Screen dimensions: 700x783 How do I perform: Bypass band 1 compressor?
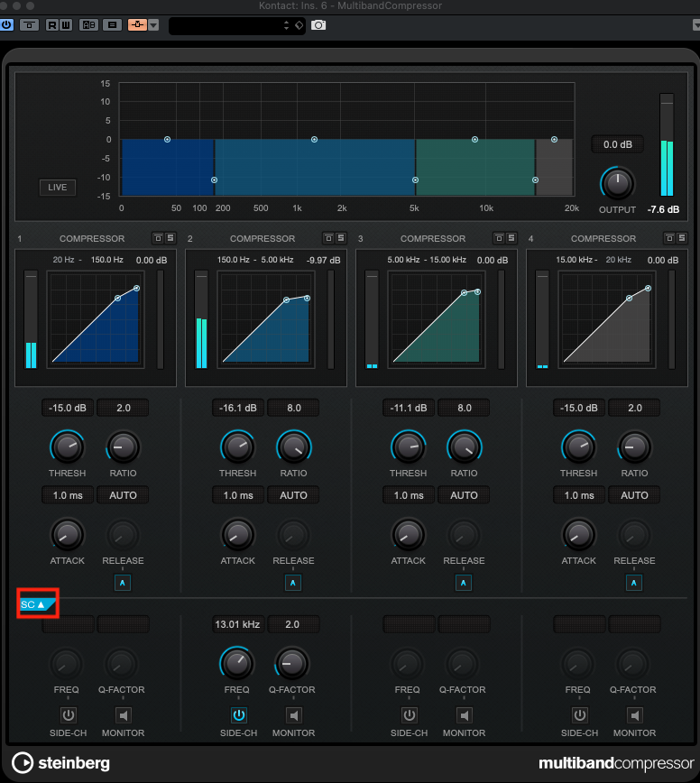coord(158,238)
